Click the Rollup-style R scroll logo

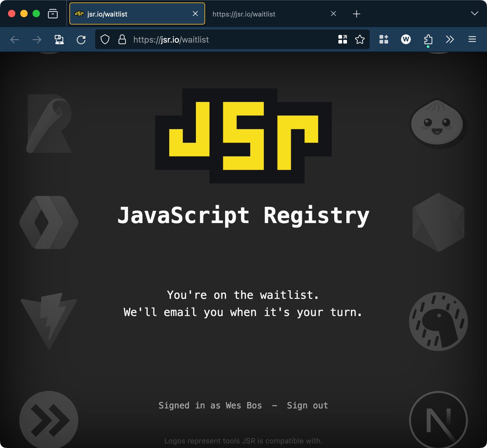pyautogui.click(x=49, y=123)
